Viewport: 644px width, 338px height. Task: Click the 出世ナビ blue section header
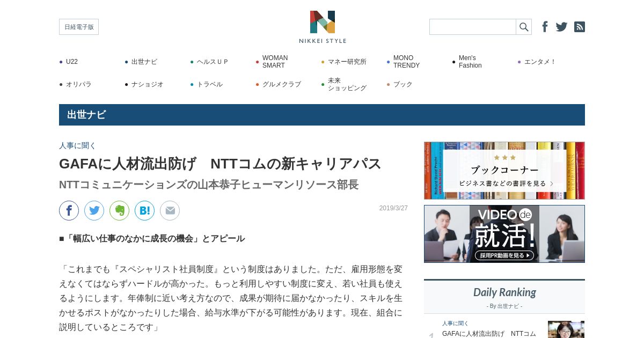click(322, 115)
